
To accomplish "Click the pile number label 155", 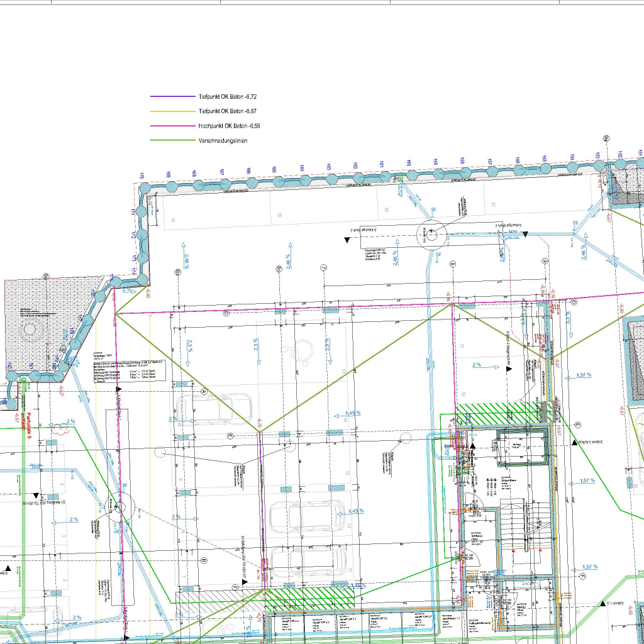I will point(544,159).
